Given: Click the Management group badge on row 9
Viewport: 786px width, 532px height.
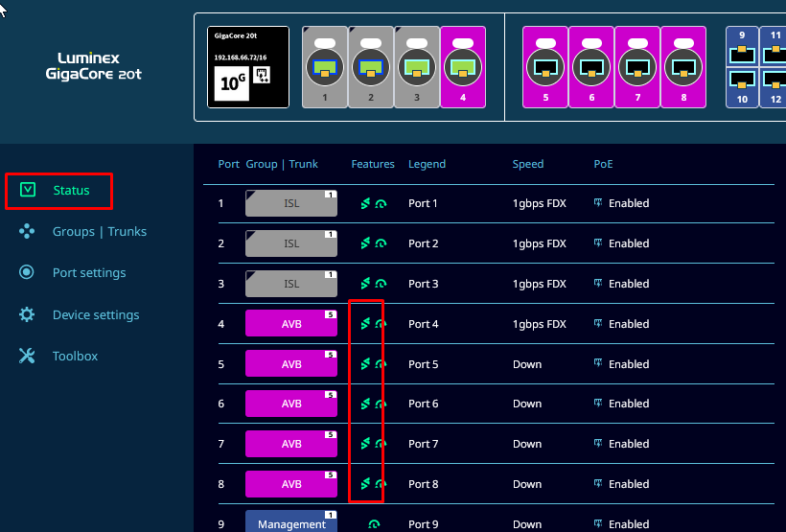Looking at the screenshot, I should (291, 523).
